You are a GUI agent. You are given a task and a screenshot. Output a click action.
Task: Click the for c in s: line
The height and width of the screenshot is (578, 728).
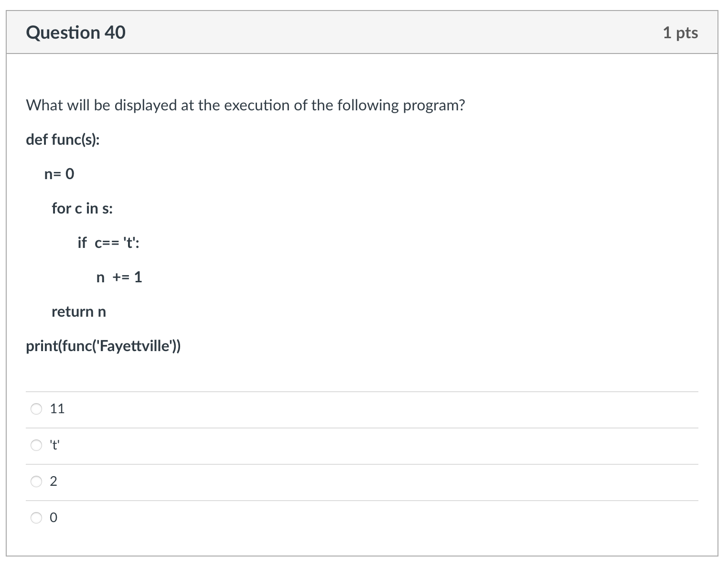tap(82, 208)
